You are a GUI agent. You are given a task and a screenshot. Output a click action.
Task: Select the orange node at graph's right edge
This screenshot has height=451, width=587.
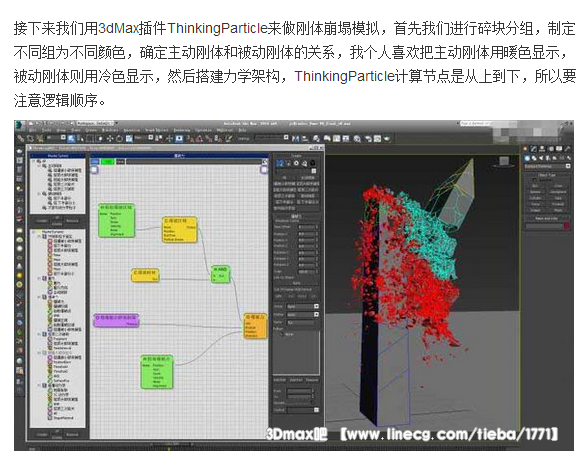click(x=256, y=326)
